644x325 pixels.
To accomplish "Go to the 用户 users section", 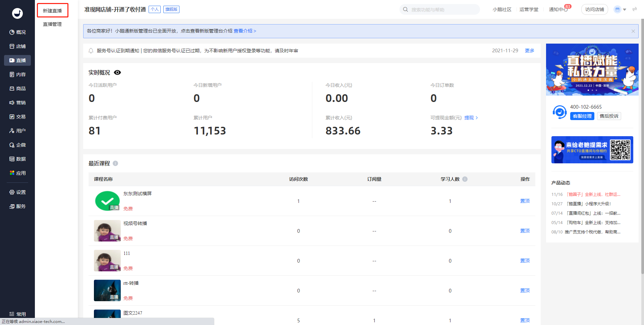I will [x=17, y=131].
